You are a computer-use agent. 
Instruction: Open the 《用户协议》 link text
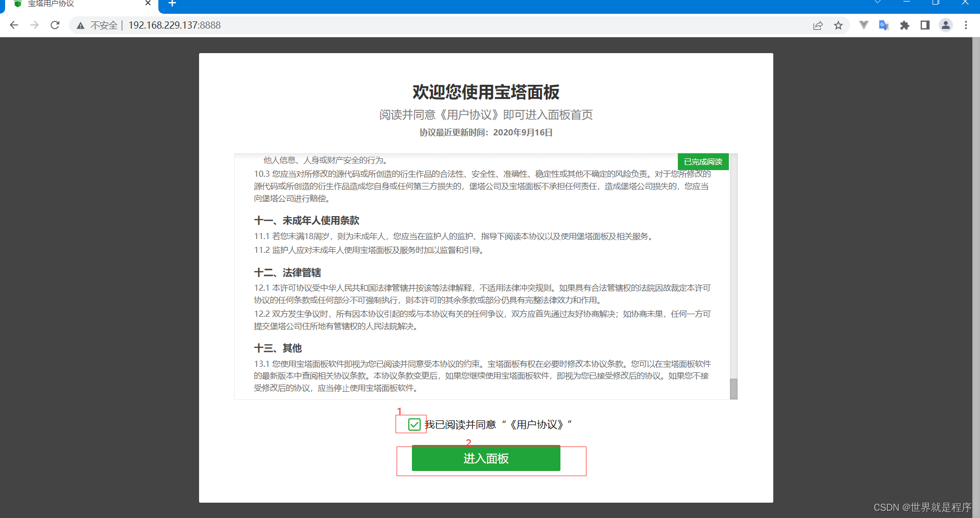[x=537, y=425]
